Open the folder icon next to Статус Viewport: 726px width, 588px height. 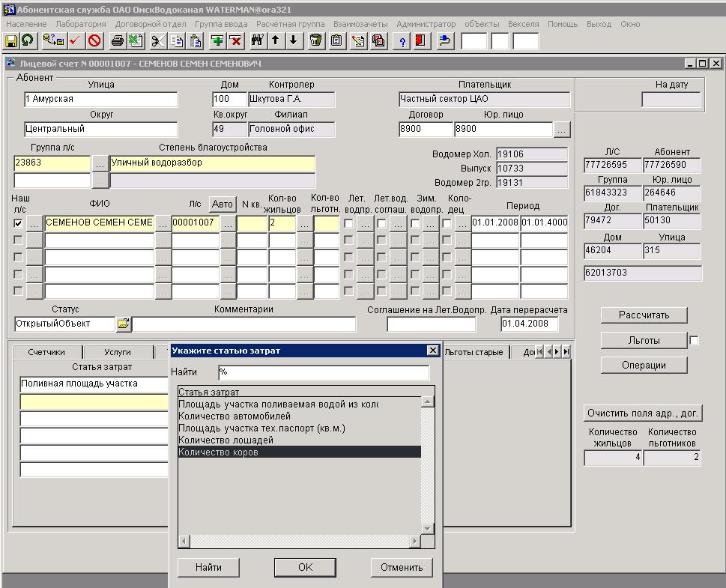click(x=123, y=324)
